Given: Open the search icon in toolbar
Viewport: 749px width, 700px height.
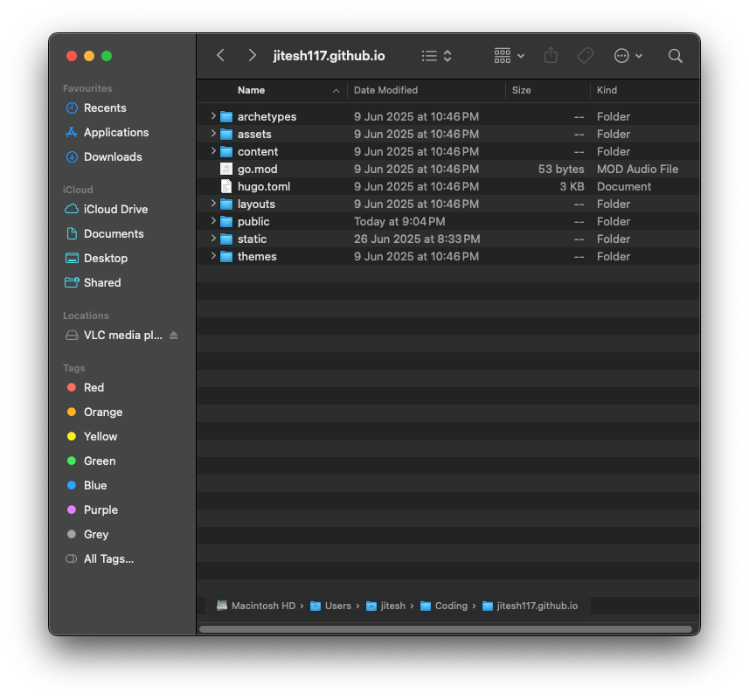Looking at the screenshot, I should click(x=675, y=55).
